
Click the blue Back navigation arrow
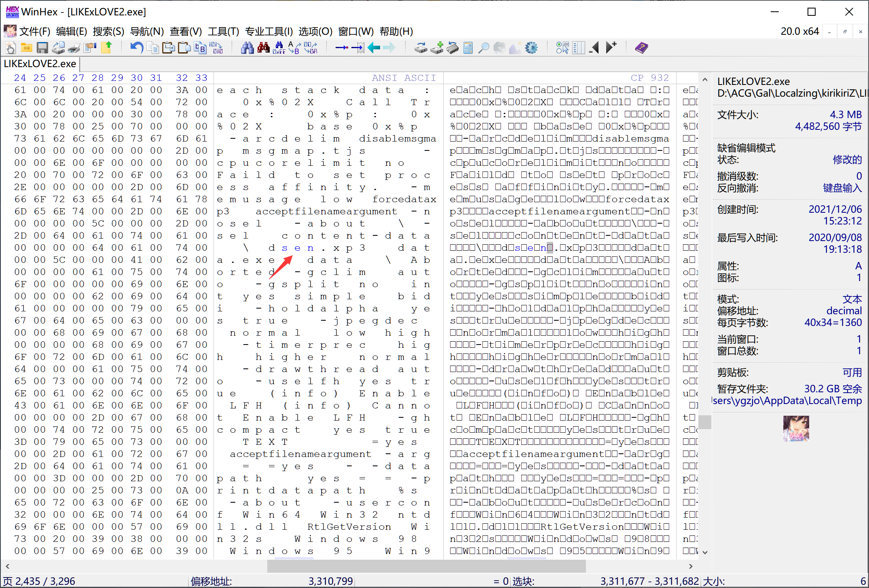point(373,48)
